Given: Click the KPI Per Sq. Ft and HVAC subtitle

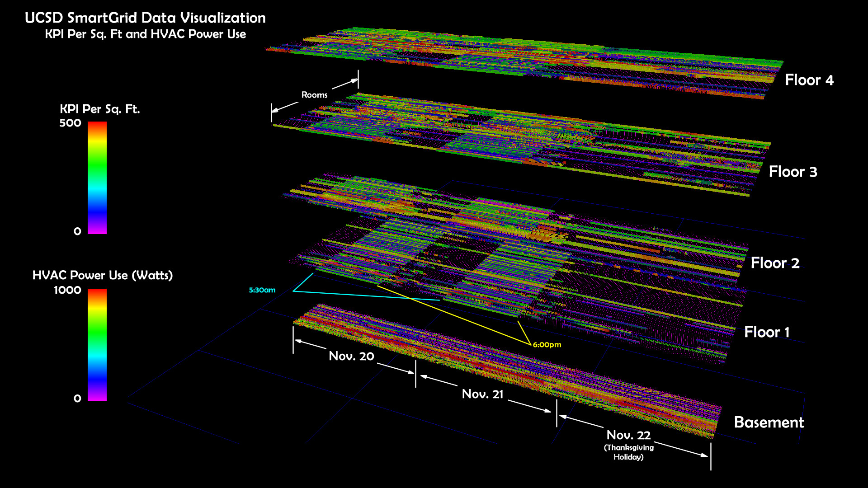Looking at the screenshot, I should (145, 34).
